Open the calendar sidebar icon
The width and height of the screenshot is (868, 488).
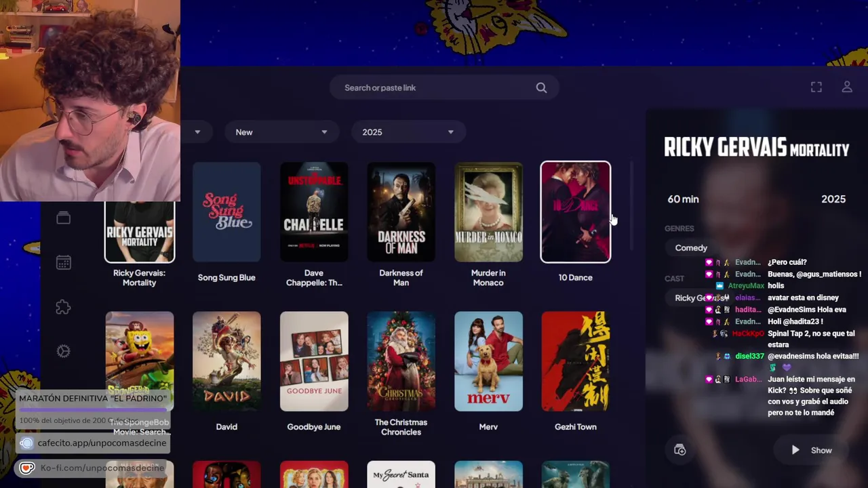[63, 262]
